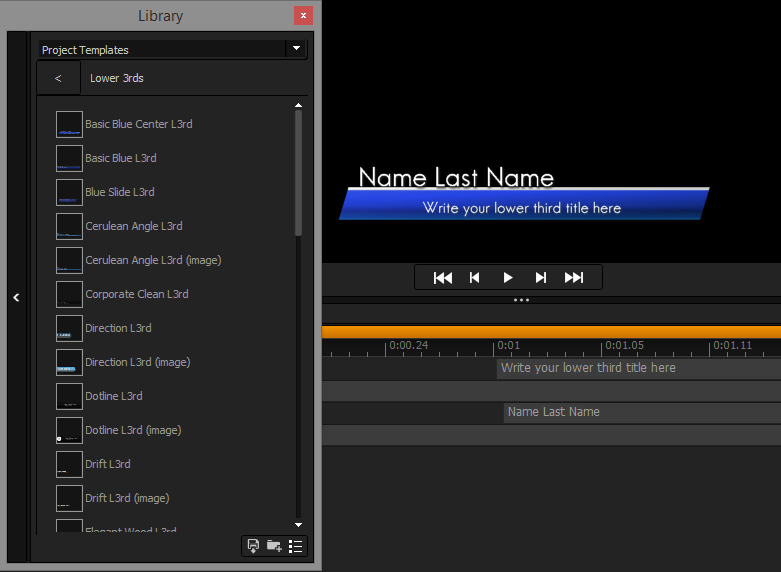
Task: Step forward one frame
Action: [x=541, y=277]
